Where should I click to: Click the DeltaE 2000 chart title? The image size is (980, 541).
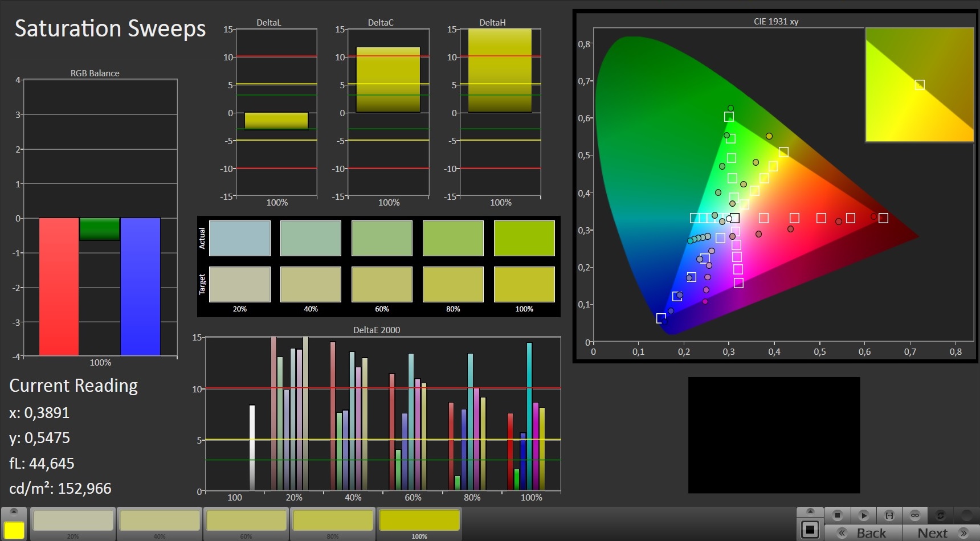pos(377,330)
